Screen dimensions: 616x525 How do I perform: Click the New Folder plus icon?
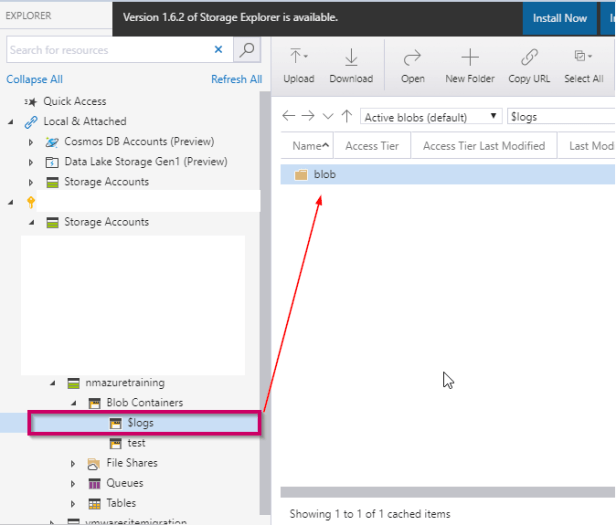tap(470, 57)
